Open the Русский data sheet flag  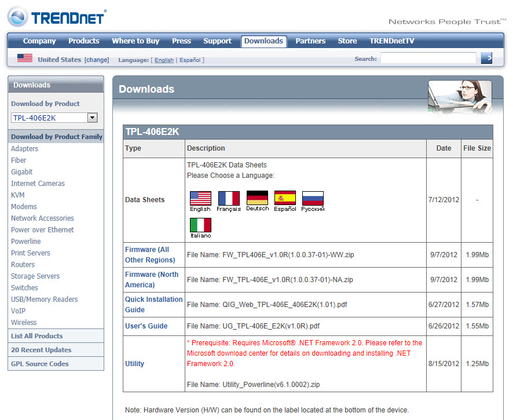(313, 198)
